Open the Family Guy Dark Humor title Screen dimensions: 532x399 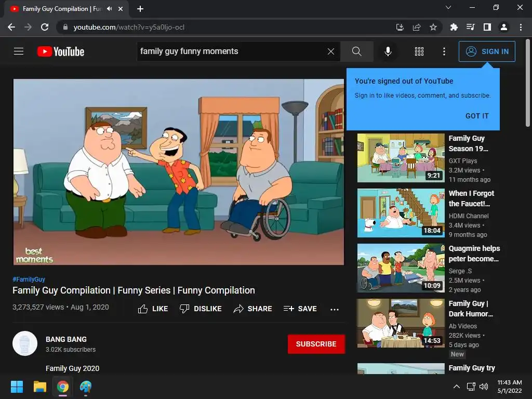[471, 309]
